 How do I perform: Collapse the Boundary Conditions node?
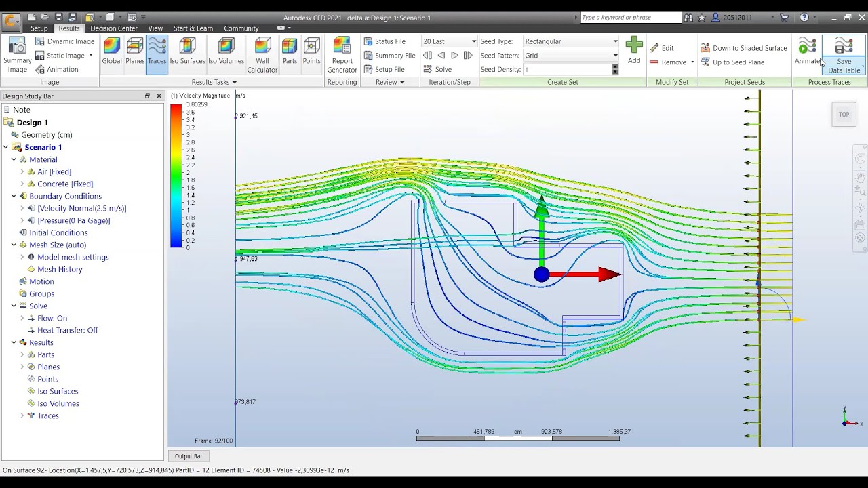pyautogui.click(x=14, y=196)
